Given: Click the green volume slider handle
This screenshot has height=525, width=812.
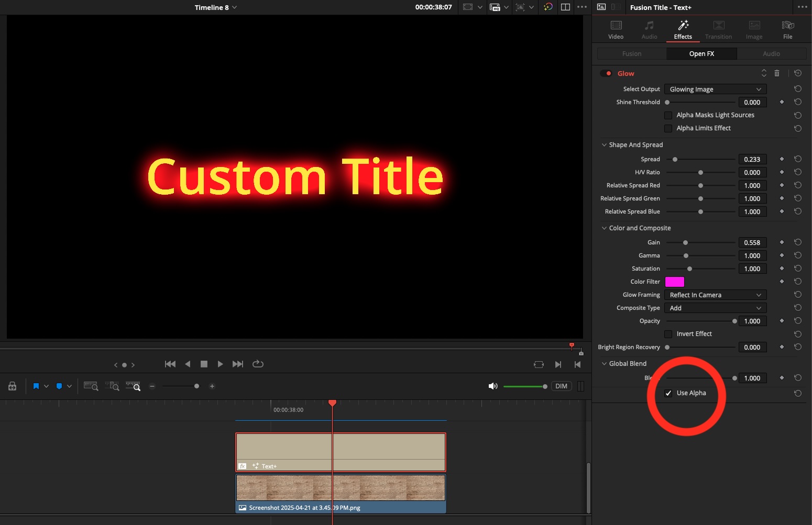Looking at the screenshot, I should [x=545, y=386].
